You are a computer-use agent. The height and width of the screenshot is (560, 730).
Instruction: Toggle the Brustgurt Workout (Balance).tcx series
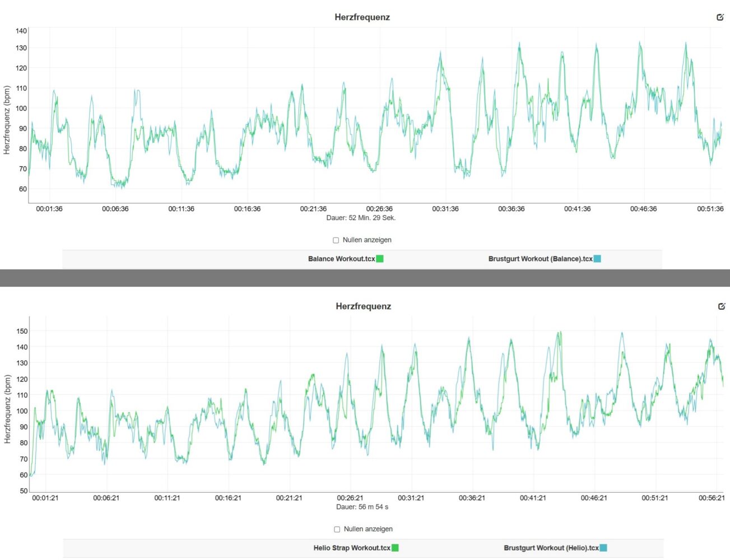(x=540, y=259)
